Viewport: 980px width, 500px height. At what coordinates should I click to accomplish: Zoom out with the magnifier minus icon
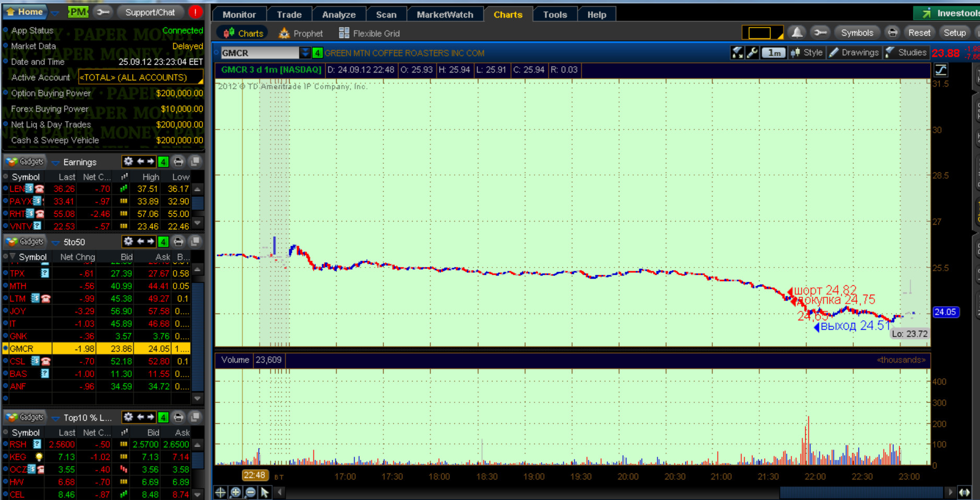click(x=251, y=492)
